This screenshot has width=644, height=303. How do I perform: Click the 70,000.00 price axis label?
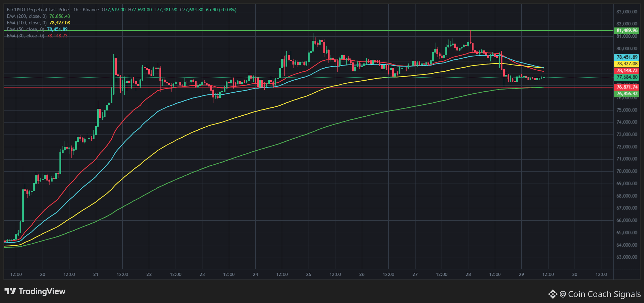tap(627, 171)
